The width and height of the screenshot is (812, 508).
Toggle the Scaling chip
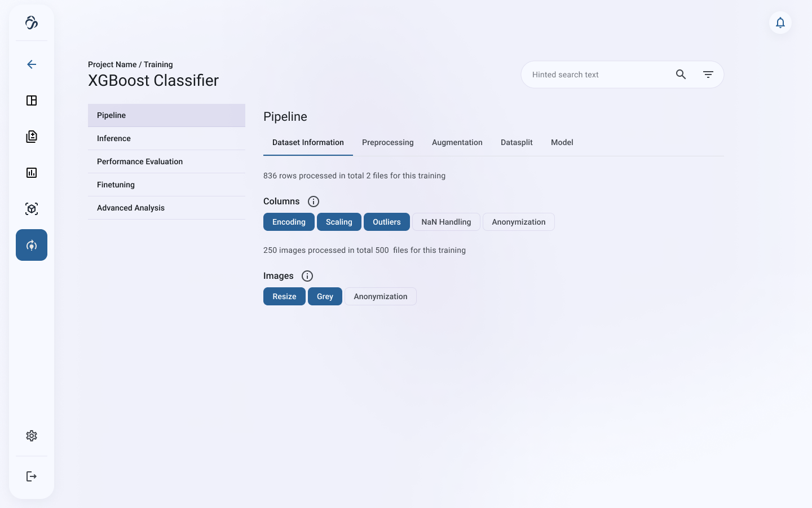pyautogui.click(x=339, y=222)
